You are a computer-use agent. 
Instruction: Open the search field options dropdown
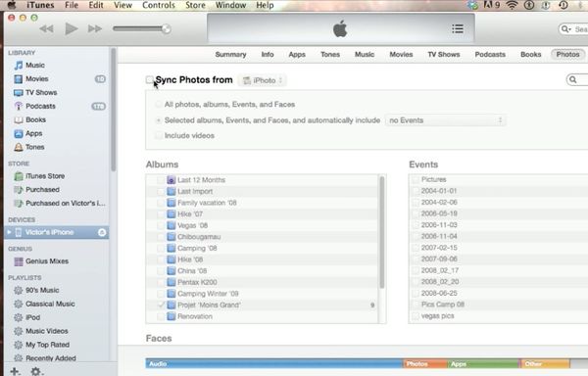pos(565,29)
